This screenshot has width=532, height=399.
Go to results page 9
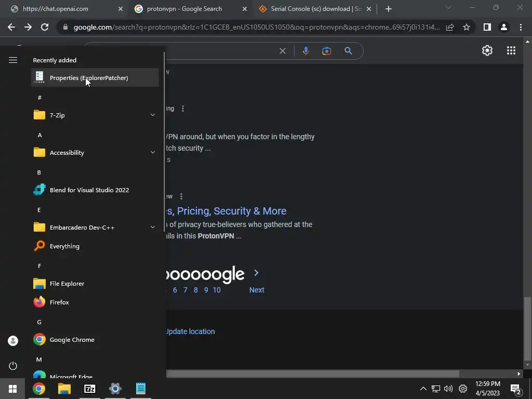tap(206, 290)
